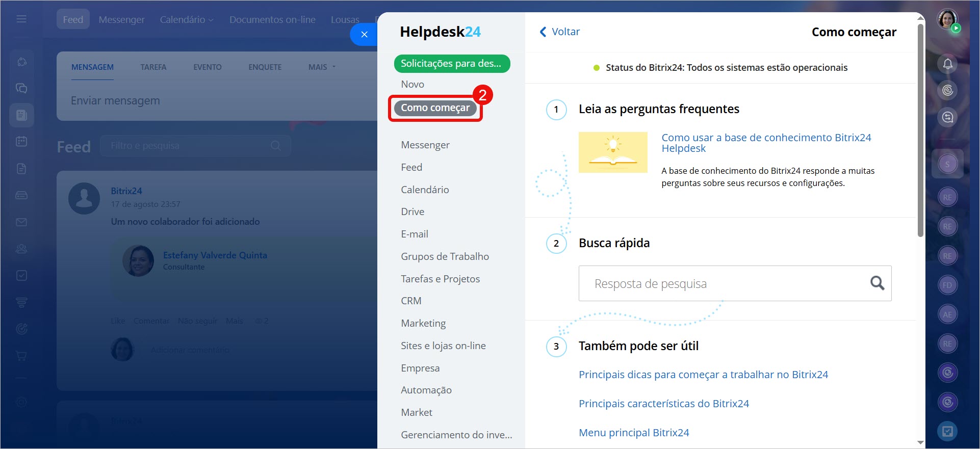980x449 pixels.
Task: Open Market help topic
Action: point(417,412)
